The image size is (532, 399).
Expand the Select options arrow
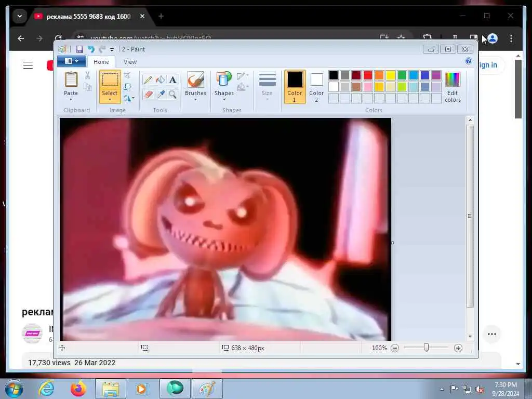(x=110, y=99)
